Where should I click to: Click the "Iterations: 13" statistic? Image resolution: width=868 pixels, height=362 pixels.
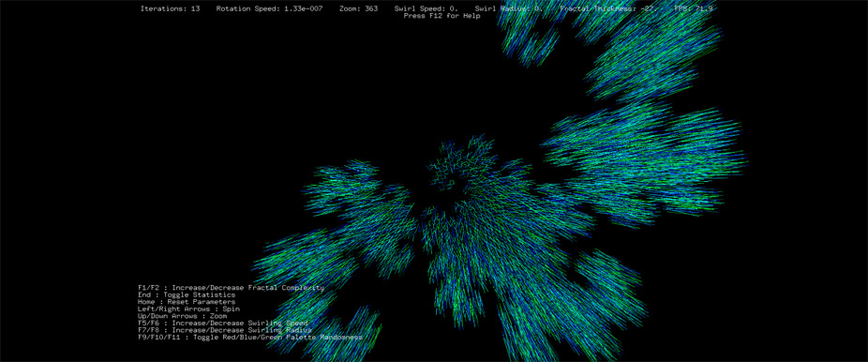coord(170,8)
